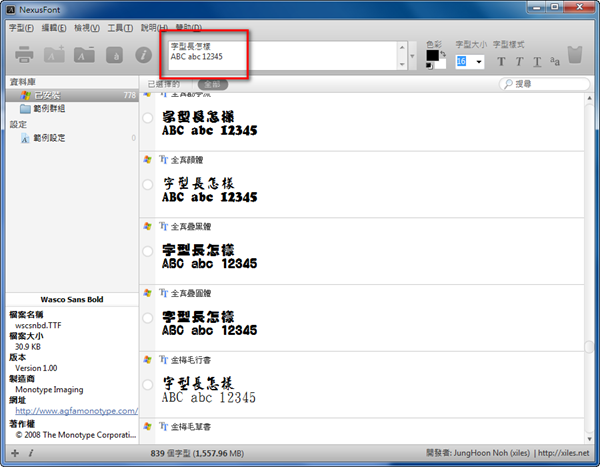The width and height of the screenshot is (600, 467).
Task: Click the black foreground color swatch
Action: pos(432,56)
